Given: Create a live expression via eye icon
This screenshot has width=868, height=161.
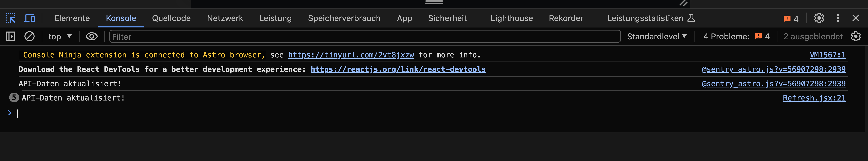Looking at the screenshot, I should pos(92,36).
